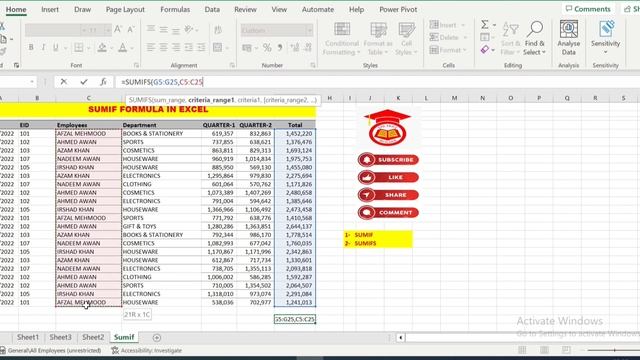The height and width of the screenshot is (360, 640).
Task: Toggle Italic formatting
Action: [x=43, y=48]
